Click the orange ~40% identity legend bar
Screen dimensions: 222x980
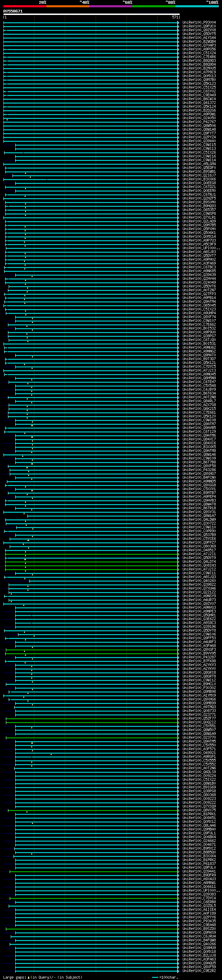coord(68,6)
